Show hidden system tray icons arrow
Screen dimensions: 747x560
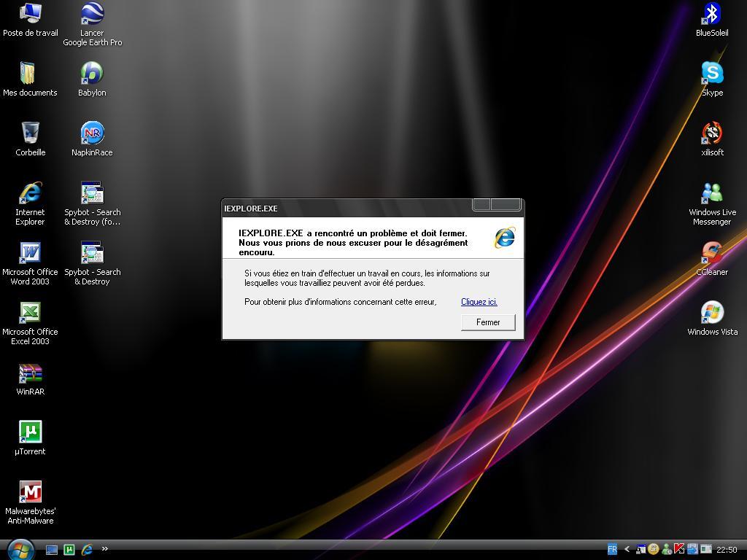point(627,550)
